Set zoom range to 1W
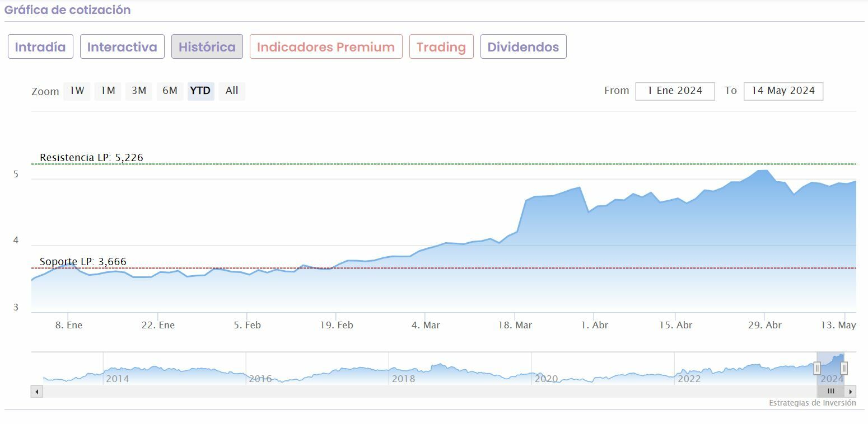 coord(77,91)
